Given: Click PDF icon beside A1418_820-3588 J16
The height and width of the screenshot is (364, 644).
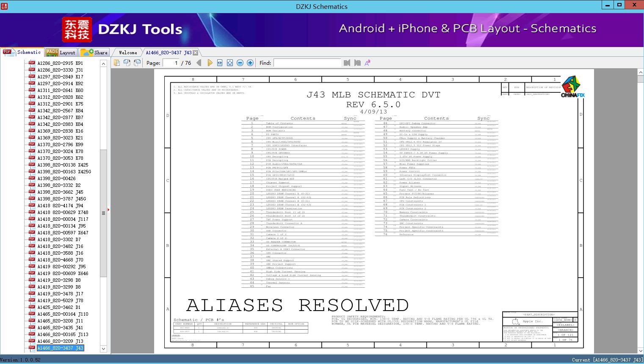Looking at the screenshot, I should click(x=32, y=253).
